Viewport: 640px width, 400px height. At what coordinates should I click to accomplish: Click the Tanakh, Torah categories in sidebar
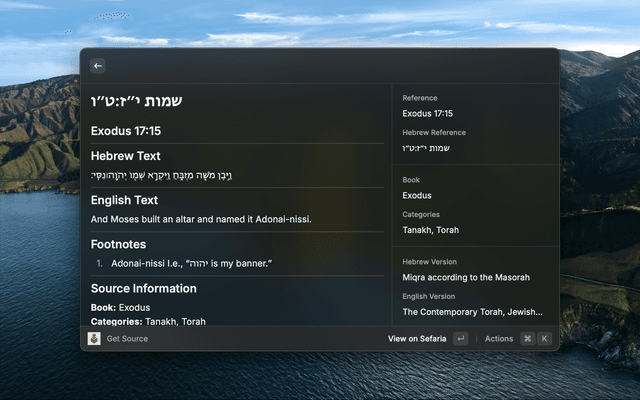click(431, 229)
